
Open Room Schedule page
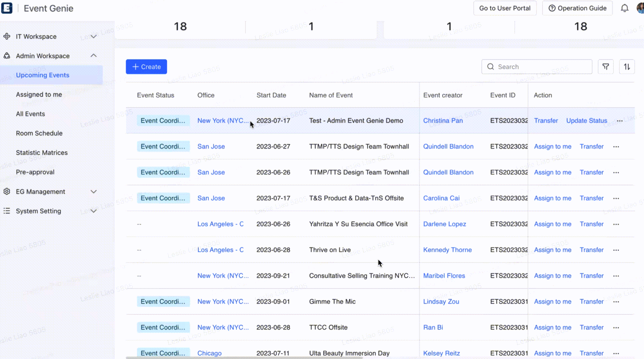39,133
